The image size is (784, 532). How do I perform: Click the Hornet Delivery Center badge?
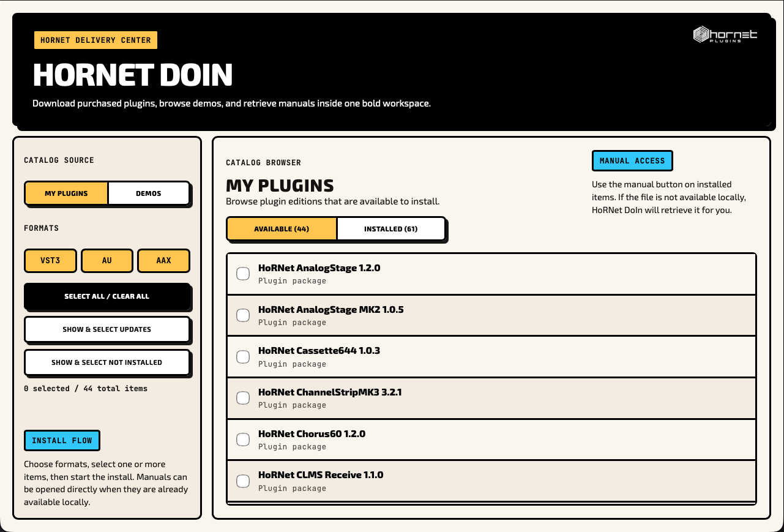point(95,40)
